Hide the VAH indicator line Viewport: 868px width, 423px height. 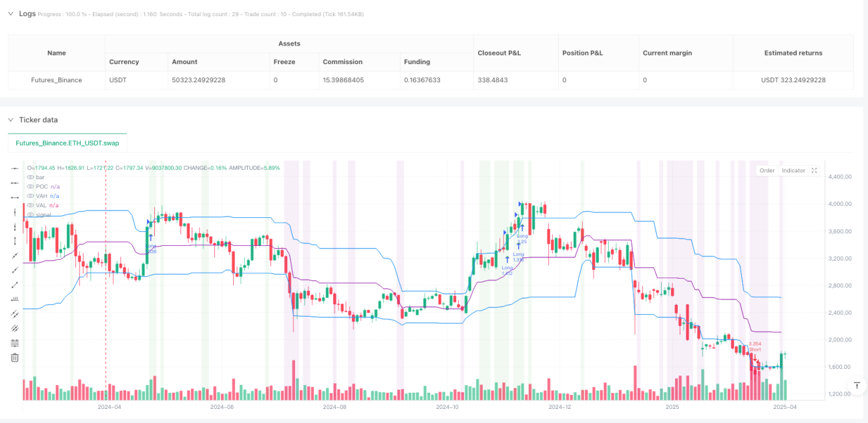point(30,196)
